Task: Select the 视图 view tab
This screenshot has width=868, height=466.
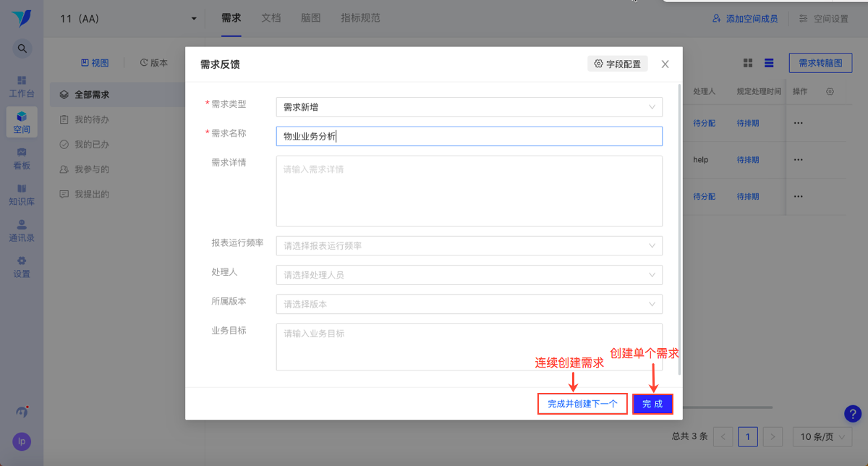Action: click(95, 63)
